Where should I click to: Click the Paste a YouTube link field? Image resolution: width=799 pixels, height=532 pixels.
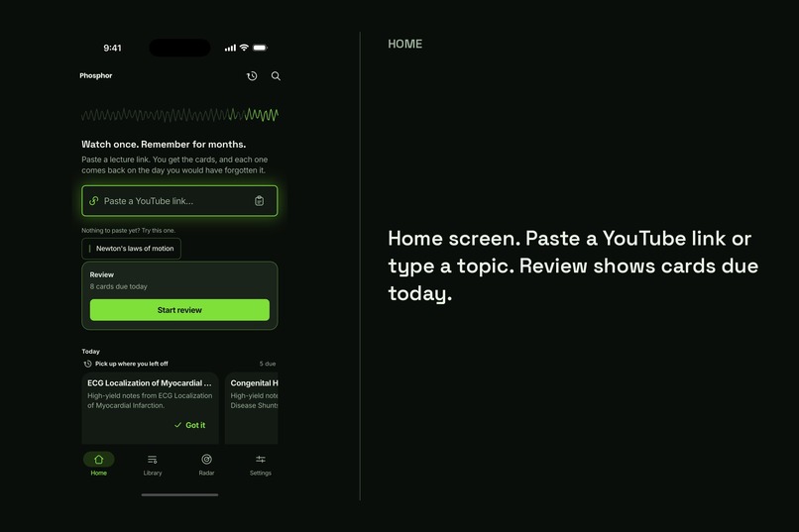[x=179, y=200]
